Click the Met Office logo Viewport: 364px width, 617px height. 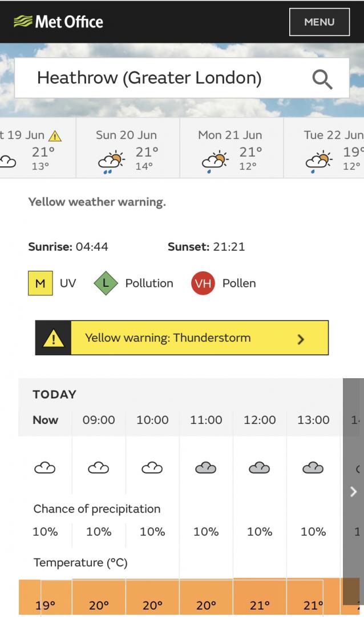[x=59, y=22]
